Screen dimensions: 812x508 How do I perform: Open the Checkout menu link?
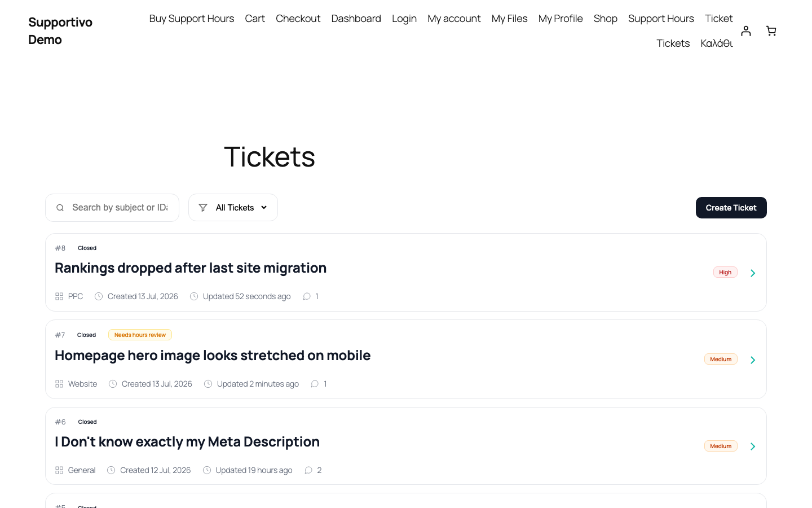coord(298,19)
